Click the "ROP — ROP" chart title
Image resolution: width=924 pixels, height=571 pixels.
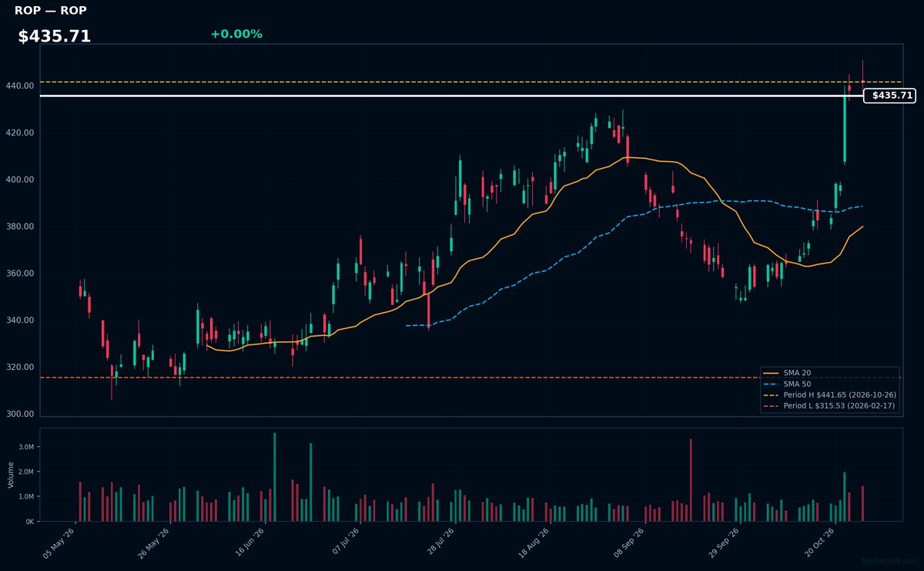click(x=51, y=11)
